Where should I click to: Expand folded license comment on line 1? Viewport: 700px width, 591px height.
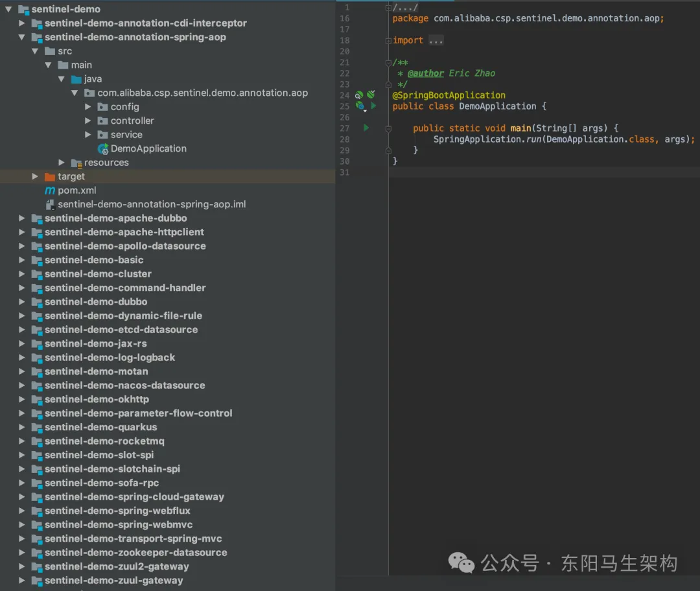tap(388, 8)
